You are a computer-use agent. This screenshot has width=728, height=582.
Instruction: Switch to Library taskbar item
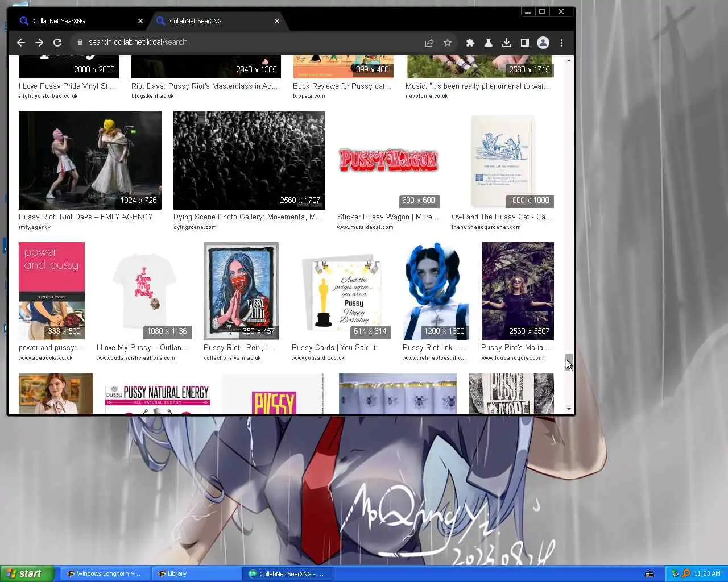click(x=196, y=573)
